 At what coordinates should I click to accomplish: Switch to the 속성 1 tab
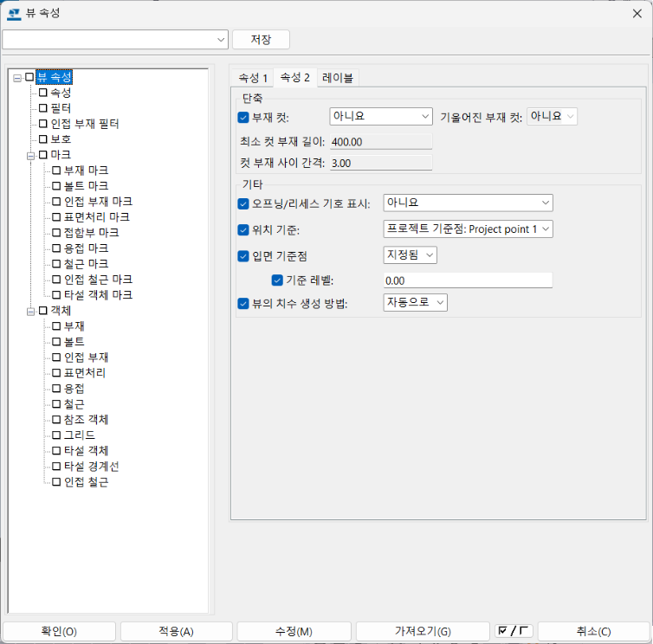pos(253,77)
